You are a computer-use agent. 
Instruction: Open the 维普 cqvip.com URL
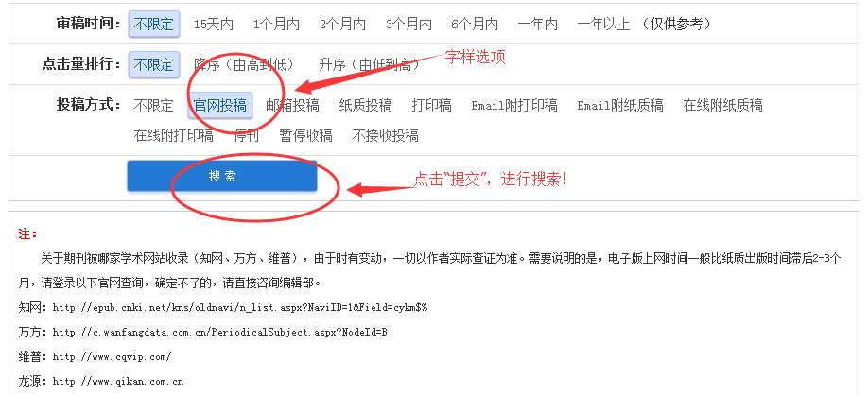[112, 356]
